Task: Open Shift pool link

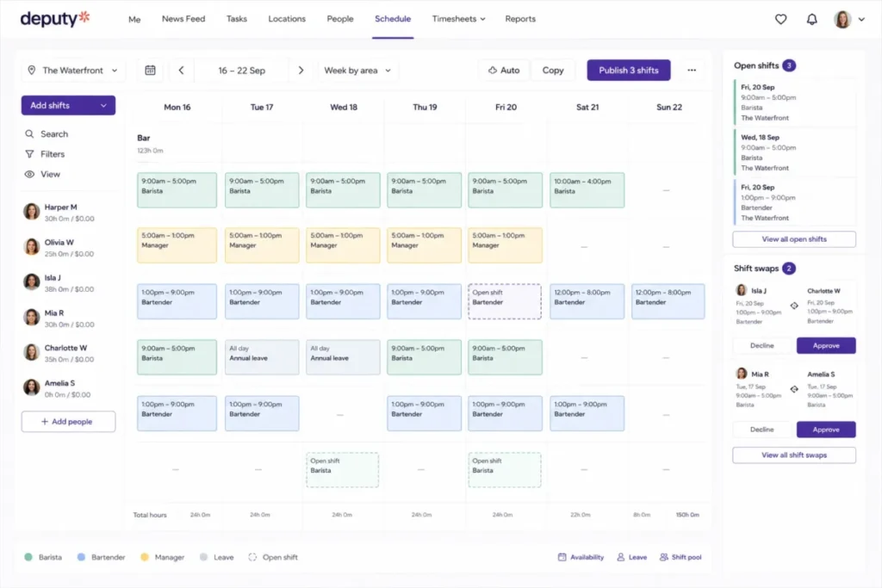Action: (x=680, y=557)
